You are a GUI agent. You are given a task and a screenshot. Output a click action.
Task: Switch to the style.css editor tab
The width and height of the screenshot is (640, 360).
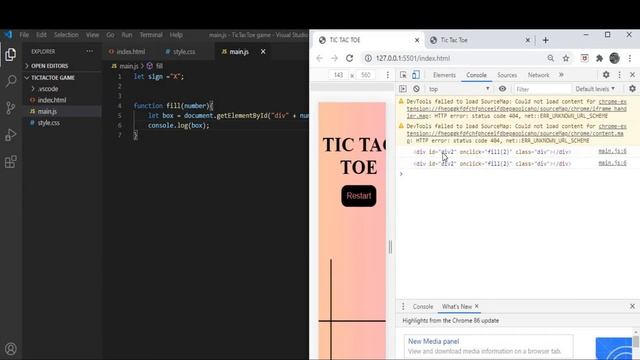tap(180, 52)
